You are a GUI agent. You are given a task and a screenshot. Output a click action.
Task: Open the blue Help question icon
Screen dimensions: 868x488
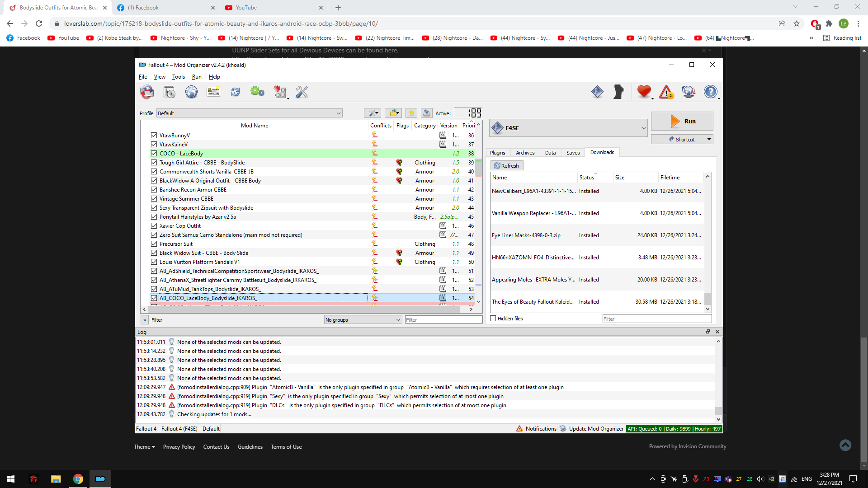(711, 92)
